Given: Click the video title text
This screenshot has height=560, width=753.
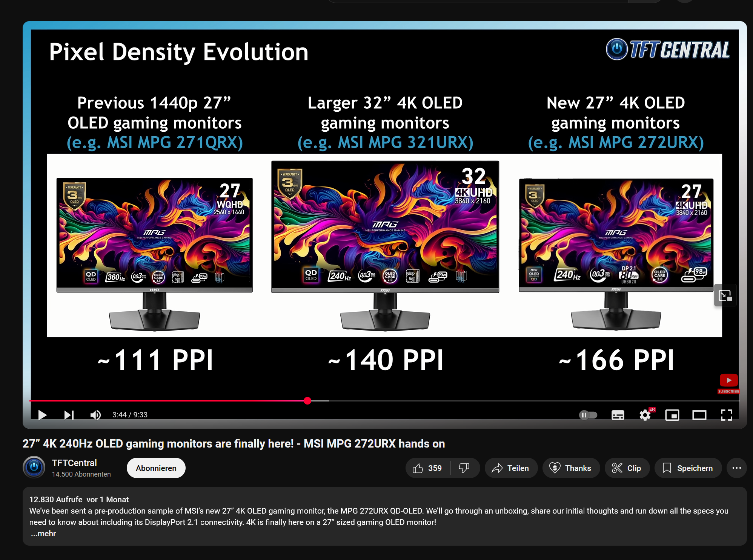Looking at the screenshot, I should click(234, 444).
